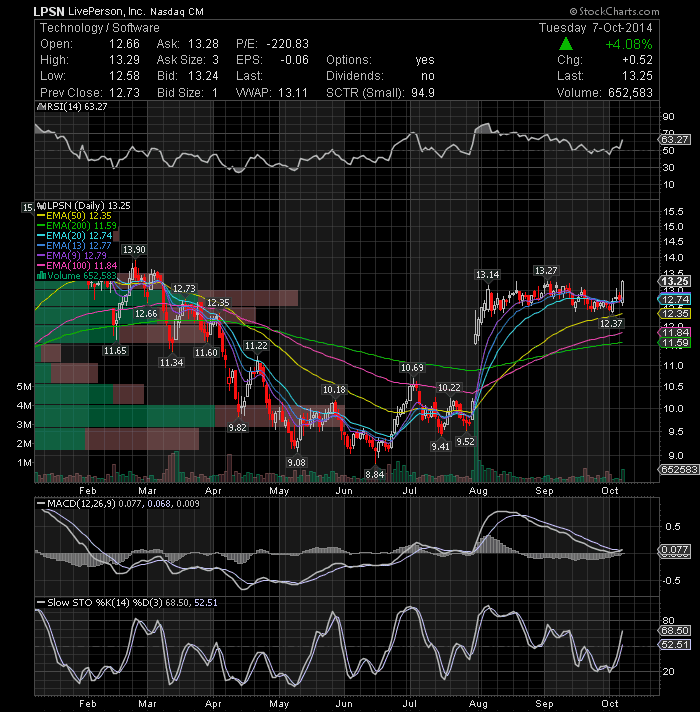Click the 0.077 MACD axis tag

pyautogui.click(x=675, y=549)
